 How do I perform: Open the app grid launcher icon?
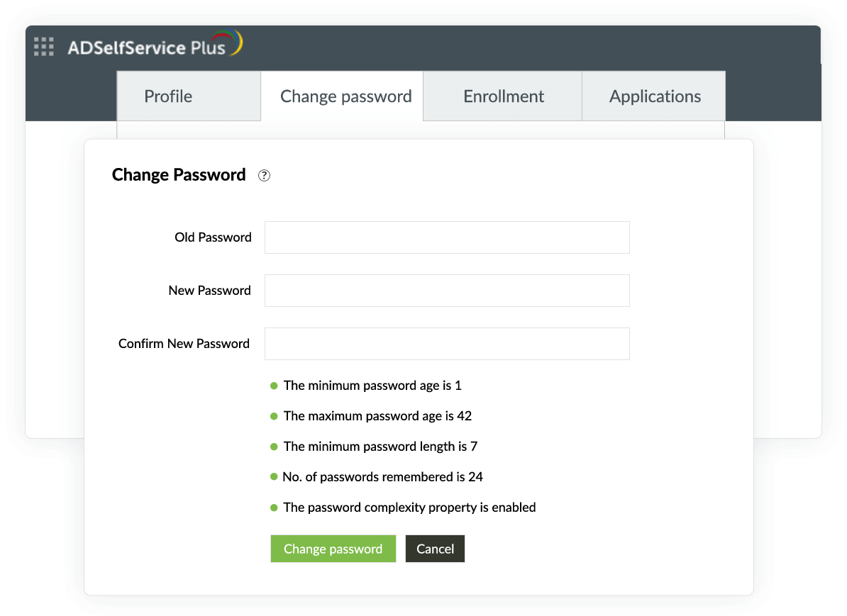(x=44, y=47)
